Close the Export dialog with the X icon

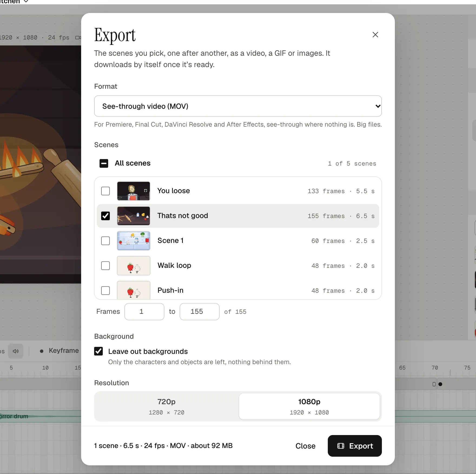(x=375, y=35)
